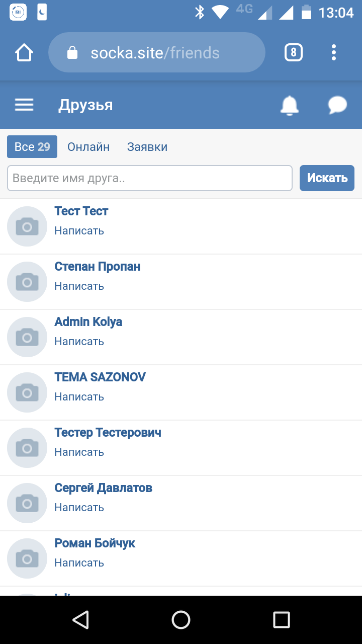Image resolution: width=362 pixels, height=644 pixels.
Task: Click 'Написать' under Сергей Давлатов
Action: point(79,507)
